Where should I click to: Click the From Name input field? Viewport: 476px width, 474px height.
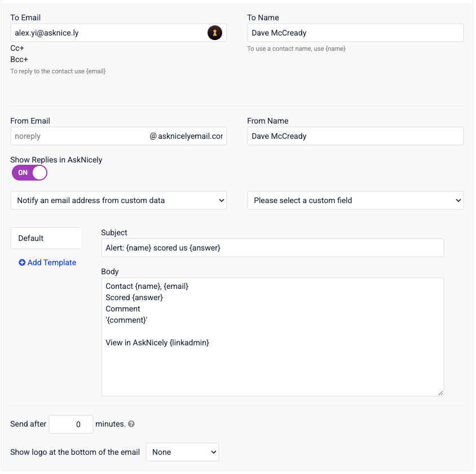(x=355, y=136)
